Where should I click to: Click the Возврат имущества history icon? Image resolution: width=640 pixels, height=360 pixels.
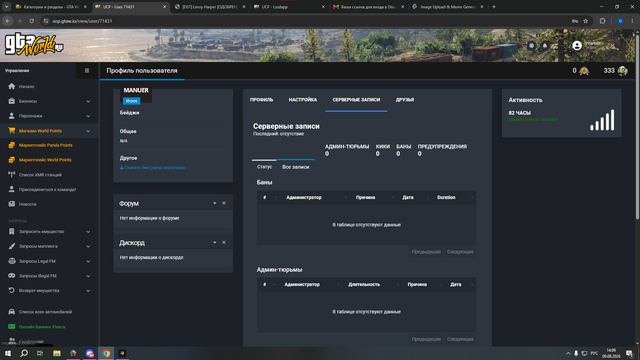point(11,291)
